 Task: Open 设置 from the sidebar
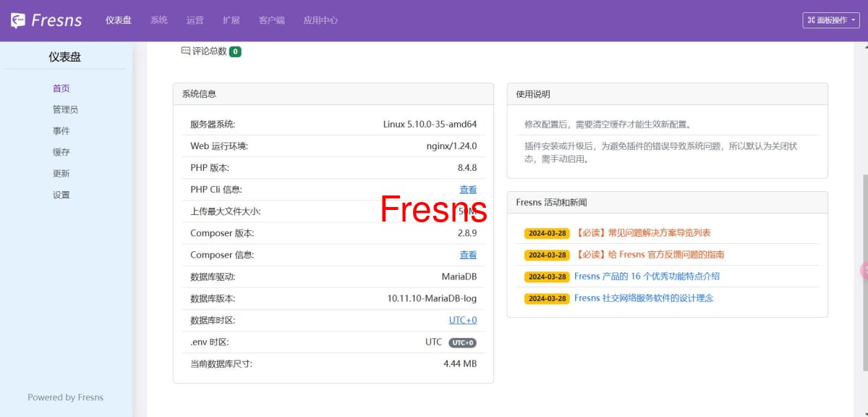coord(61,194)
